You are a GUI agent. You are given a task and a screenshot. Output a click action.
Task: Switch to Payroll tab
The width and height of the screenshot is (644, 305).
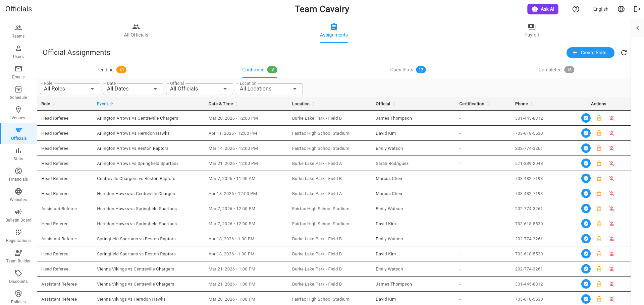pos(532,31)
